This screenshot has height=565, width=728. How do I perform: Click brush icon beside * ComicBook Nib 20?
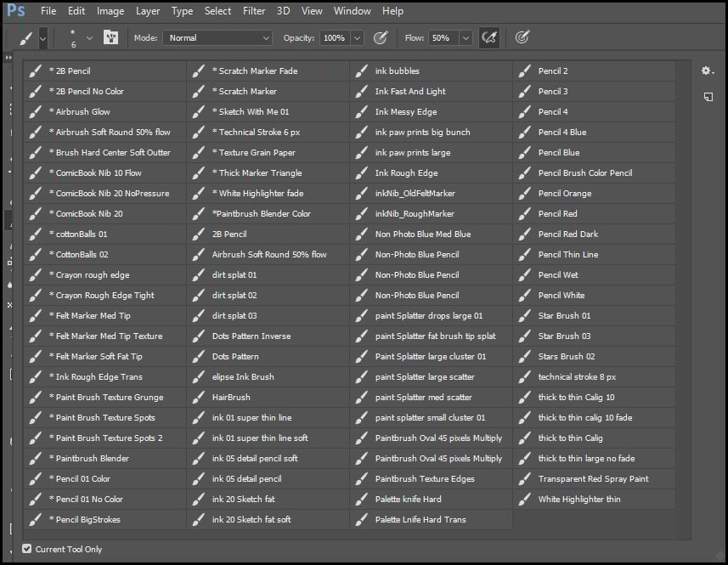pos(36,213)
